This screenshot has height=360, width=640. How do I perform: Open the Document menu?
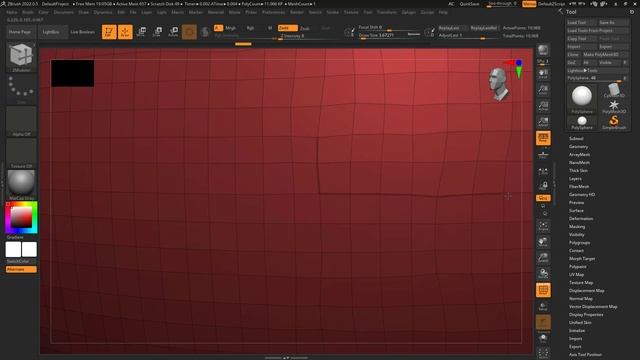point(63,12)
